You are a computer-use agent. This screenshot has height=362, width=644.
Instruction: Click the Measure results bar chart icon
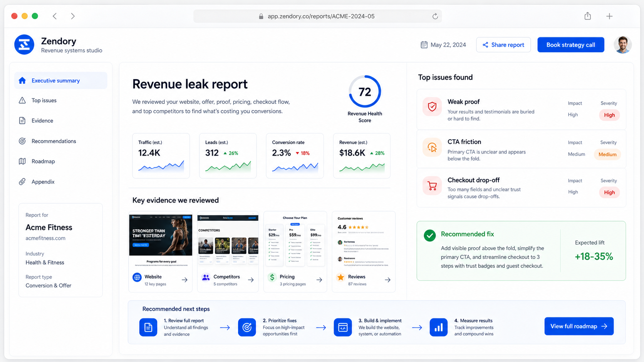point(439,327)
